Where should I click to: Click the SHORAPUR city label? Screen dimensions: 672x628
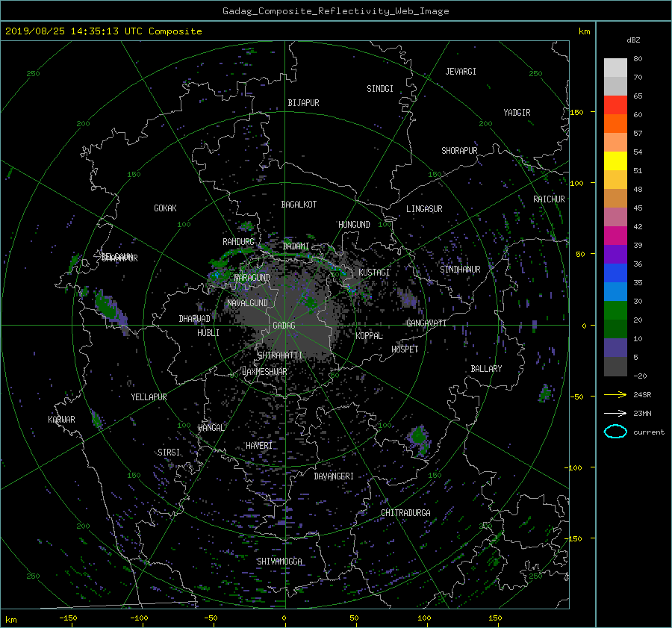click(x=459, y=151)
